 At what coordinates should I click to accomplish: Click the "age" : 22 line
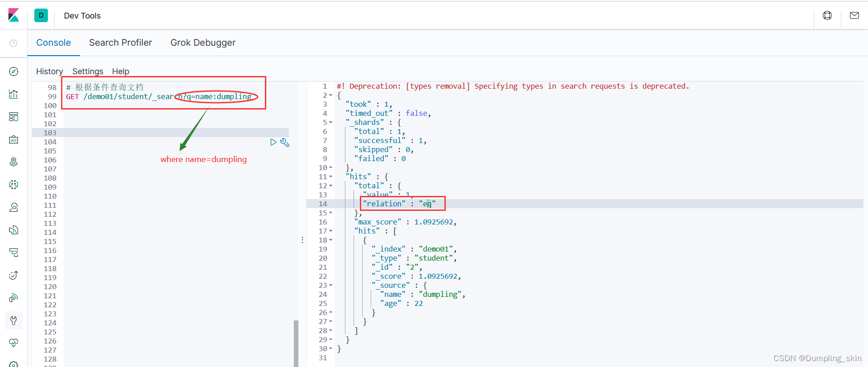[401, 303]
